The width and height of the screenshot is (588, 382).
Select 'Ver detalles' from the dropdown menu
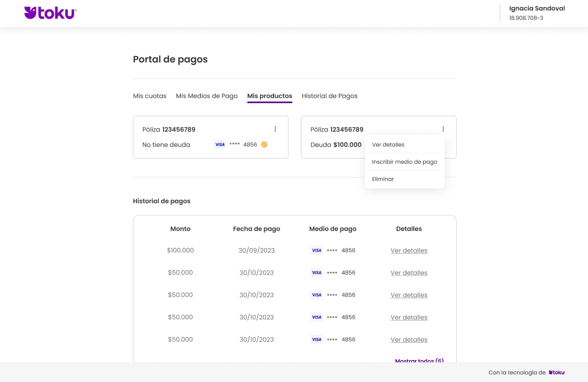[388, 144]
